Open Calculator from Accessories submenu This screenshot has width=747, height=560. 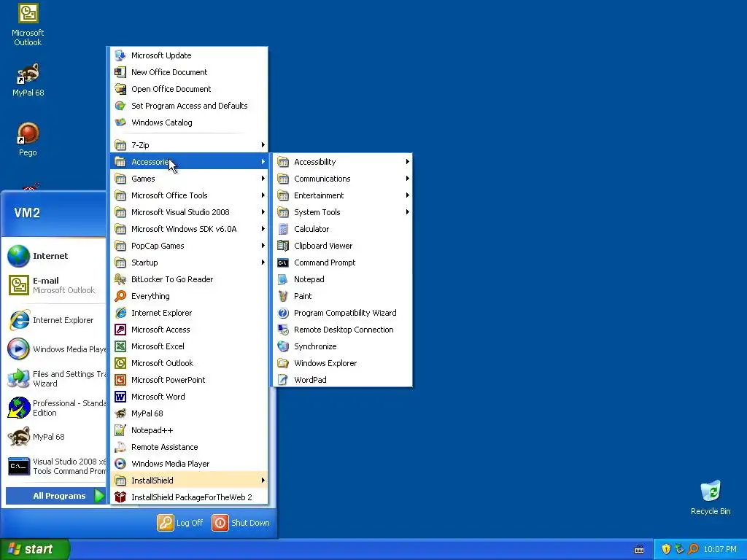(x=343, y=229)
